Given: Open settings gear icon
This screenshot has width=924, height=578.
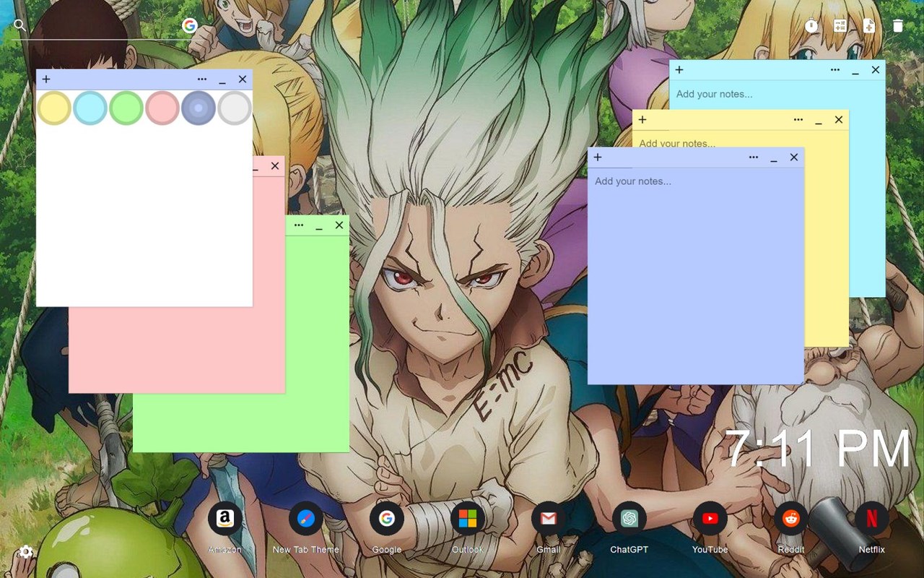Looking at the screenshot, I should pyautogui.click(x=26, y=552).
